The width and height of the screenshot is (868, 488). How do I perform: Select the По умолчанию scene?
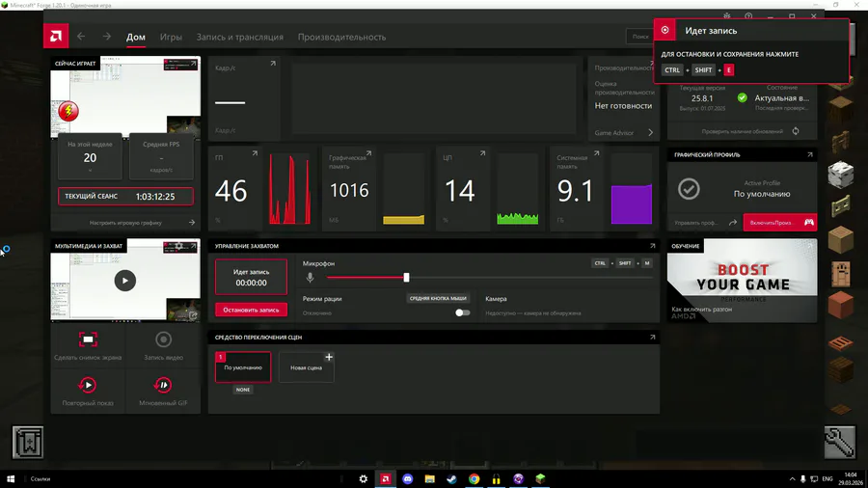click(243, 367)
